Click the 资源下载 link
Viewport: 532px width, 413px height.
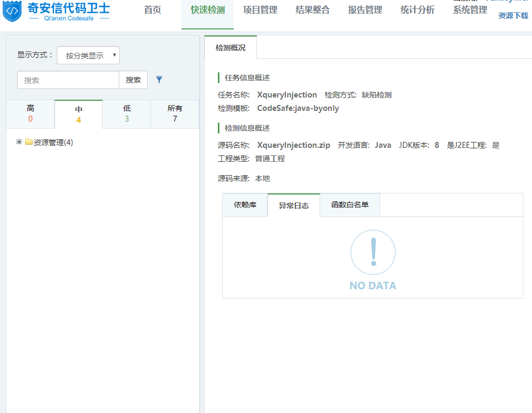click(513, 16)
